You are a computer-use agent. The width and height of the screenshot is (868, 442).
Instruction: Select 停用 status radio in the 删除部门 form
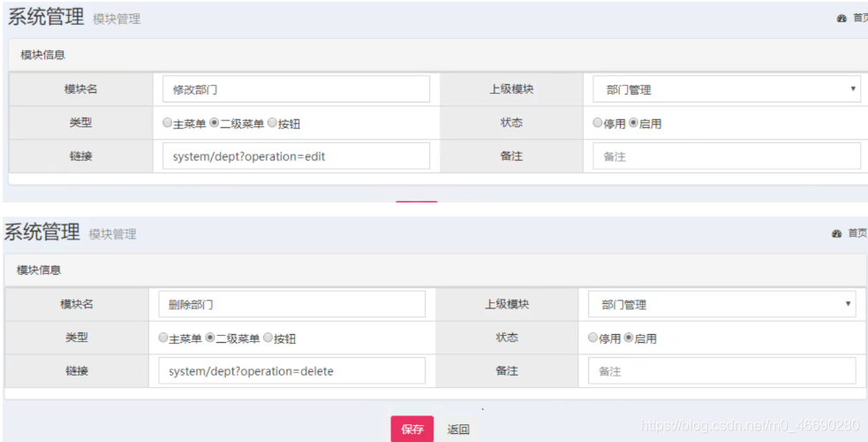coord(593,338)
